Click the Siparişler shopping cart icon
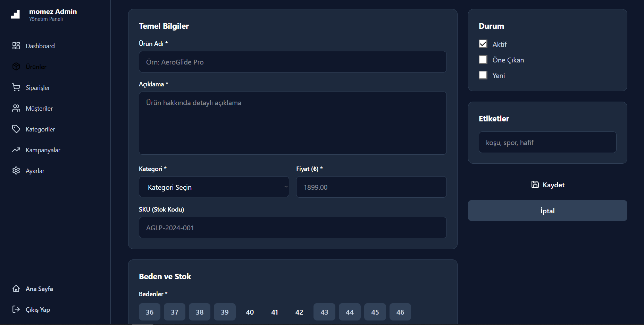This screenshot has height=325, width=644. [16, 87]
